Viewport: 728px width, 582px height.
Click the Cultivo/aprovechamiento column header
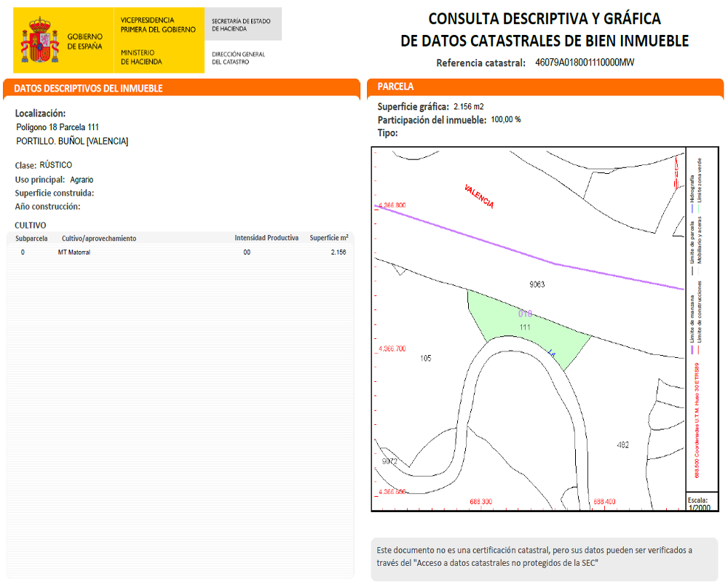coord(99,238)
